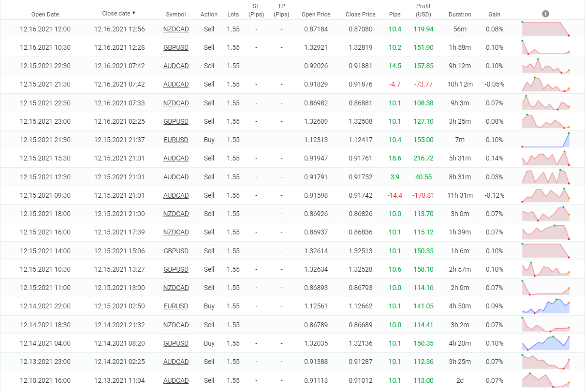
Task: Sort the table by the Open Date column
Action: point(45,14)
